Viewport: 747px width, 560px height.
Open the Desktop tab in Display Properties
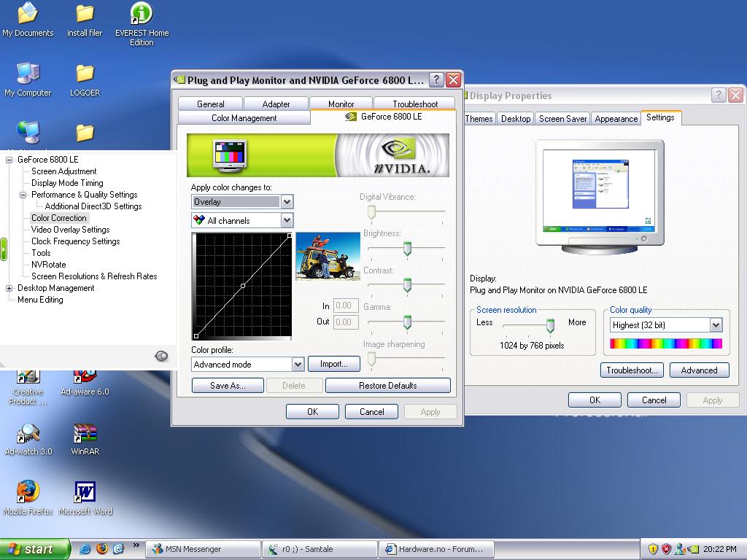[x=516, y=119]
